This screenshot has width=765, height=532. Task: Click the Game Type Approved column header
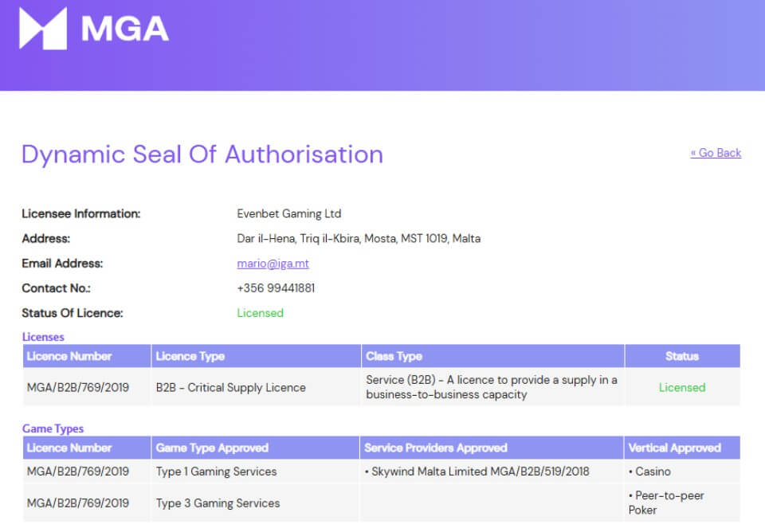click(212, 448)
